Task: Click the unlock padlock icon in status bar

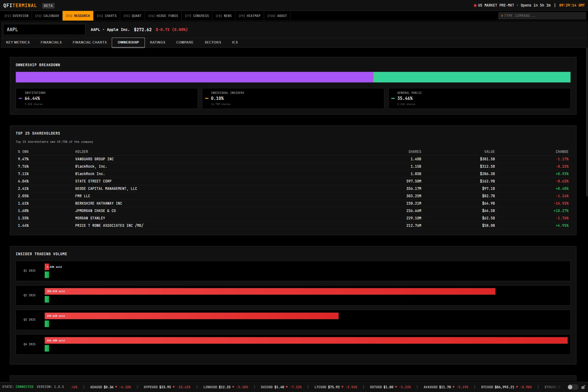Action: pos(583,387)
